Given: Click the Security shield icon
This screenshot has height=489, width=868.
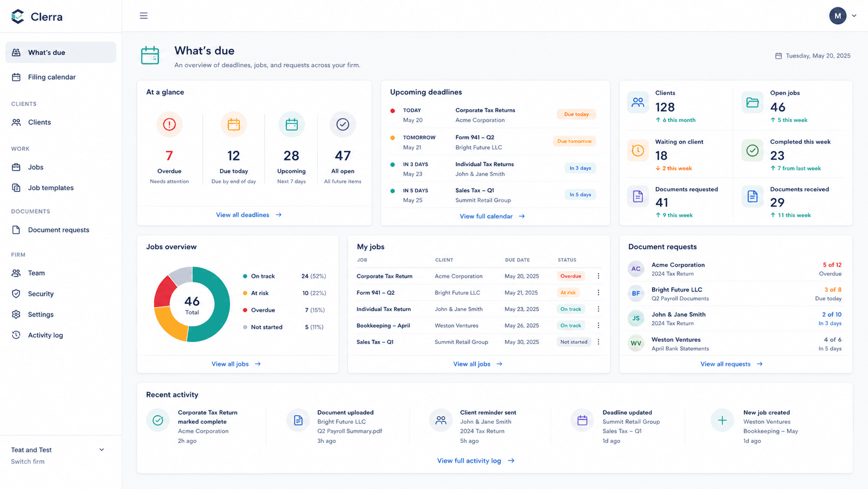Looking at the screenshot, I should tap(16, 294).
